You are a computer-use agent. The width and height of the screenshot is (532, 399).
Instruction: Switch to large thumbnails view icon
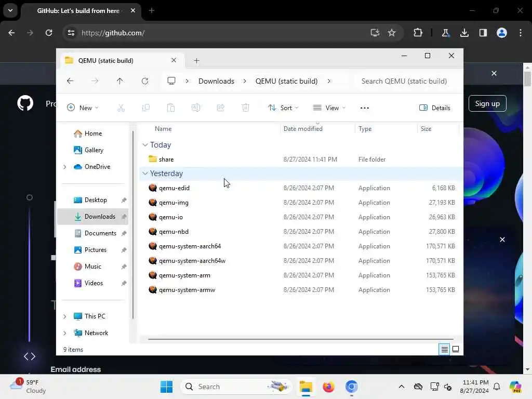(x=456, y=349)
